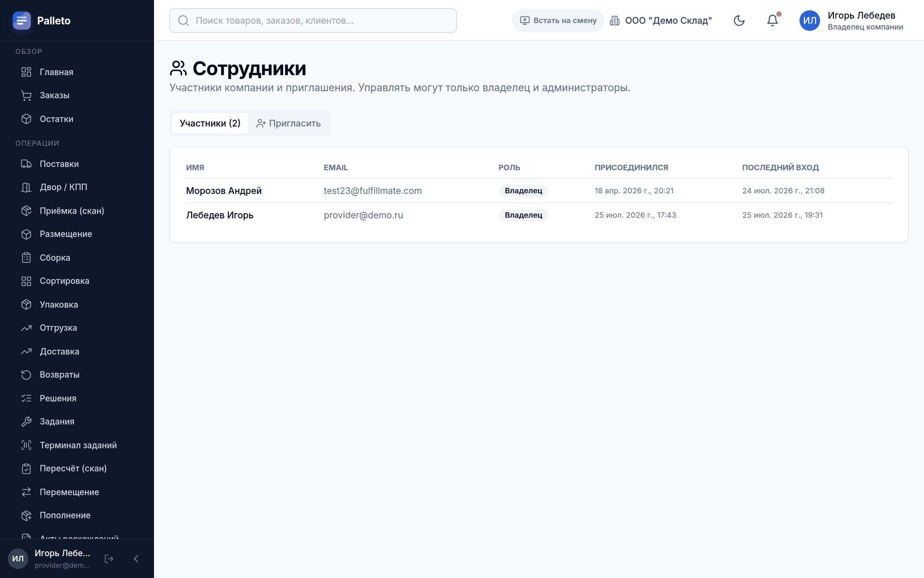Screen dimensions: 924x578
Task: Click date 18 апр. 2026 г., 20:21
Action: (634, 191)
